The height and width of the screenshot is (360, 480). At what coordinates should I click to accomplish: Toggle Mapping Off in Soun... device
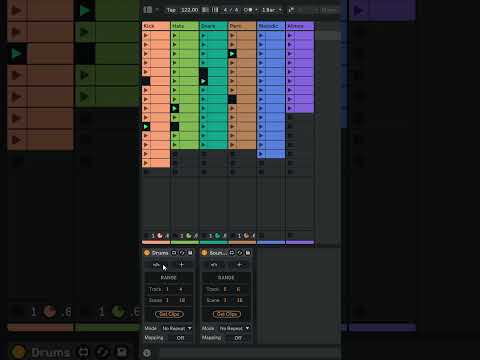pyautogui.click(x=238, y=338)
